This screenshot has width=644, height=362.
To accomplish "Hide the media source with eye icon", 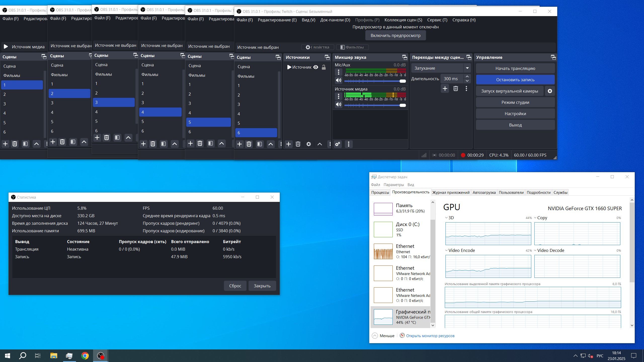I will pos(316,67).
